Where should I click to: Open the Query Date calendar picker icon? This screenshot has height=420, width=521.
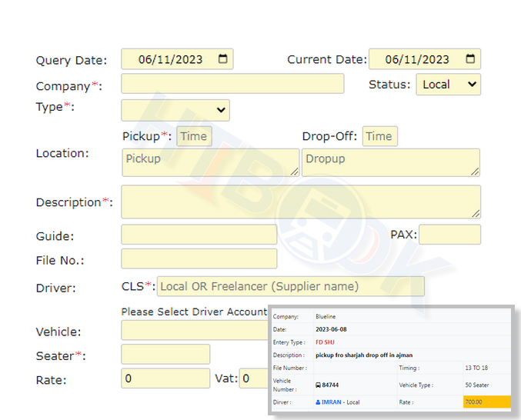pyautogui.click(x=223, y=59)
